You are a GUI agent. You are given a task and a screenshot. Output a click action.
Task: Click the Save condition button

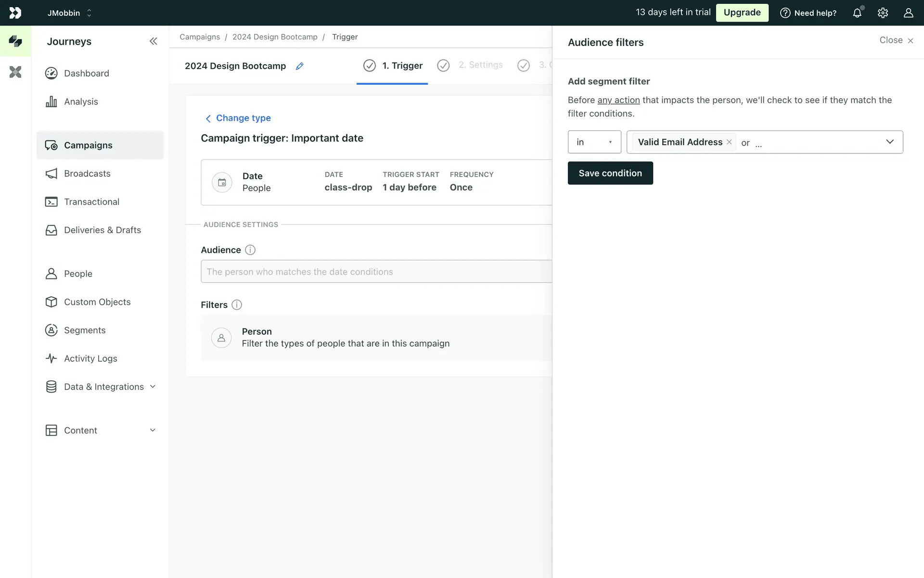(610, 173)
